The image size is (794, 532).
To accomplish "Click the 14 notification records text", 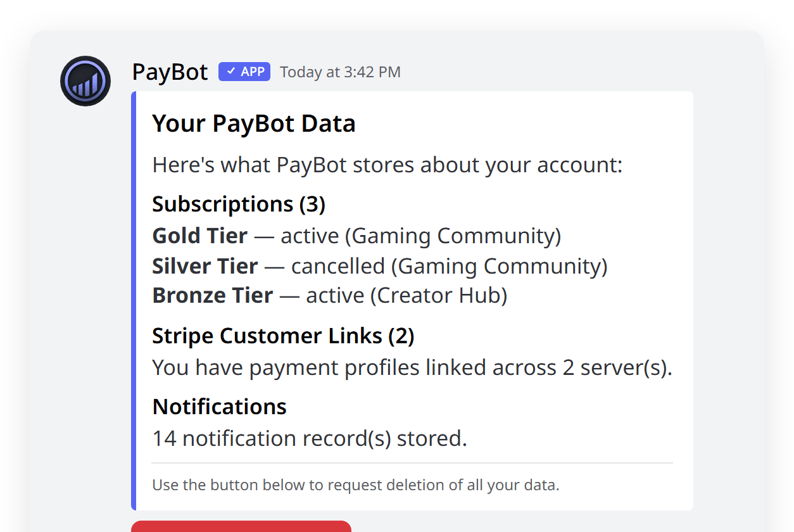I will (308, 438).
